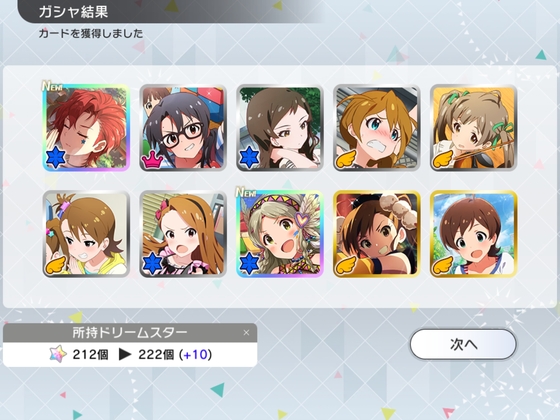Screen dimensions: 560x420
Task: Click the rainbow Dream Star icon
Action: coord(58,354)
